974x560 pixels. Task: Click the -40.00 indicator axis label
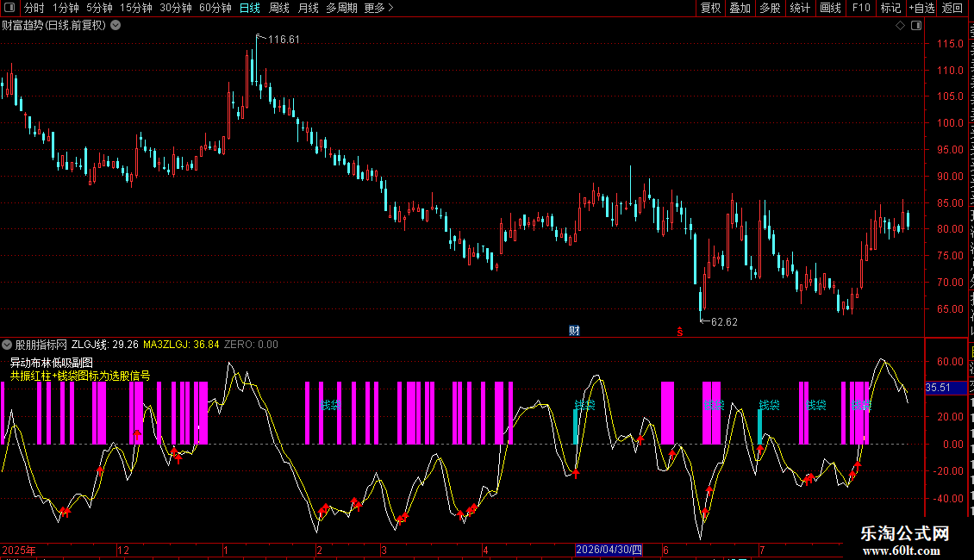coord(948,499)
